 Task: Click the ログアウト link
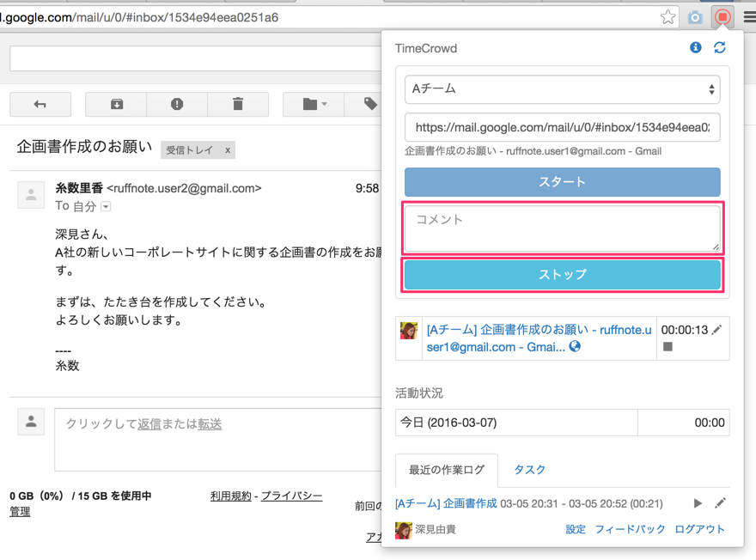pos(699,529)
